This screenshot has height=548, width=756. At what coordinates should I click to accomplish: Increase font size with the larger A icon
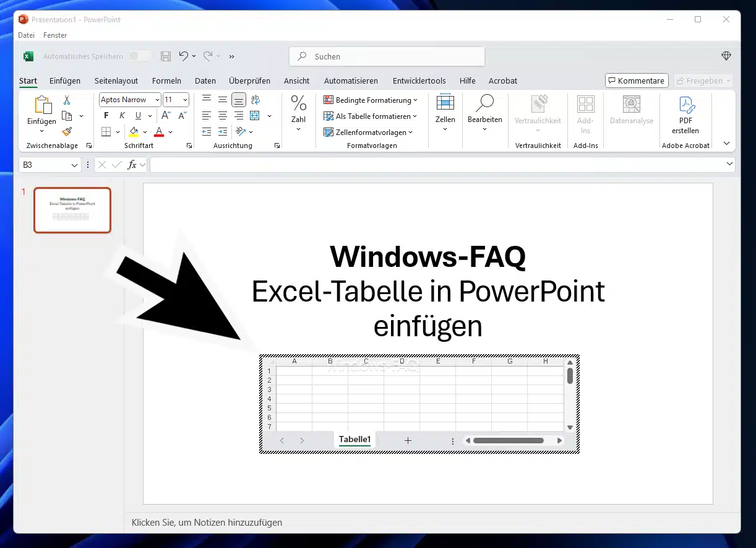click(166, 116)
